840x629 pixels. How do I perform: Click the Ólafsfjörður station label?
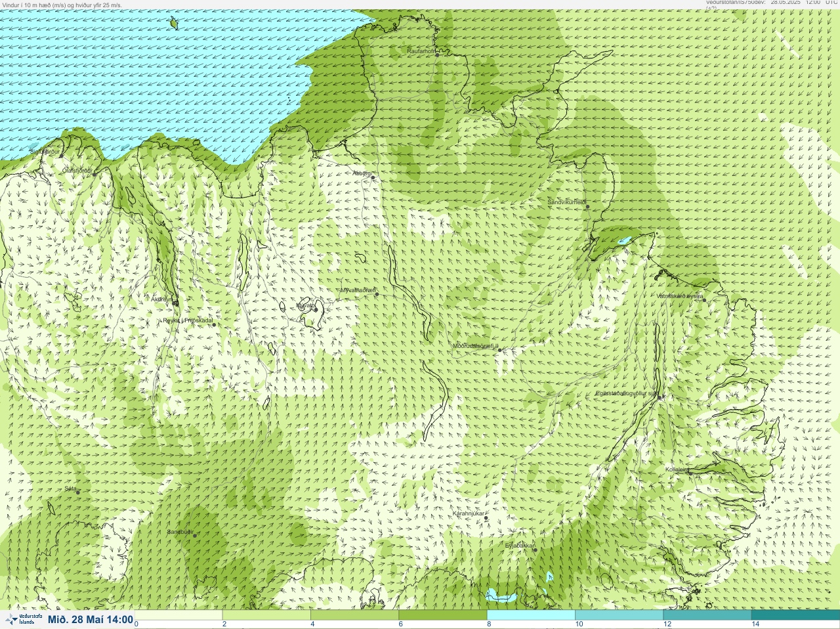point(77,170)
